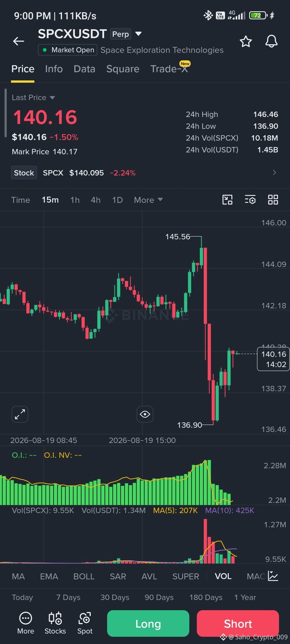Enable the SUPER indicator
Image resolution: width=290 pixels, height=644 pixels.
click(186, 576)
